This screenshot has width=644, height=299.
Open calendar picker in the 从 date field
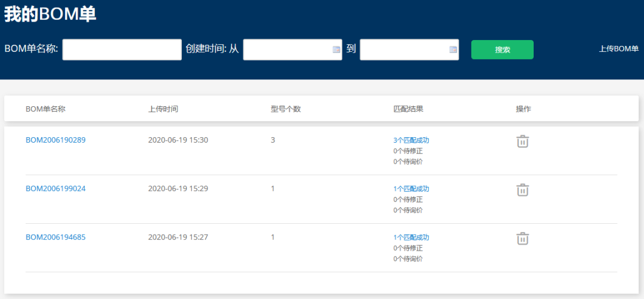tap(336, 50)
